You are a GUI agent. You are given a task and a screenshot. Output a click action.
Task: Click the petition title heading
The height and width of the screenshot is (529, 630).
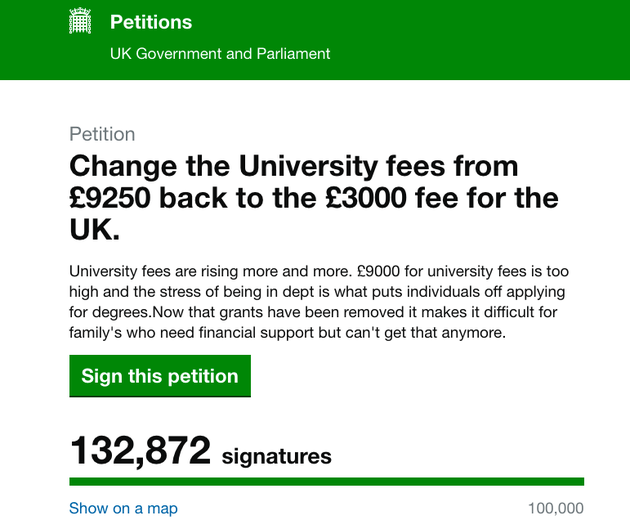pos(314,198)
